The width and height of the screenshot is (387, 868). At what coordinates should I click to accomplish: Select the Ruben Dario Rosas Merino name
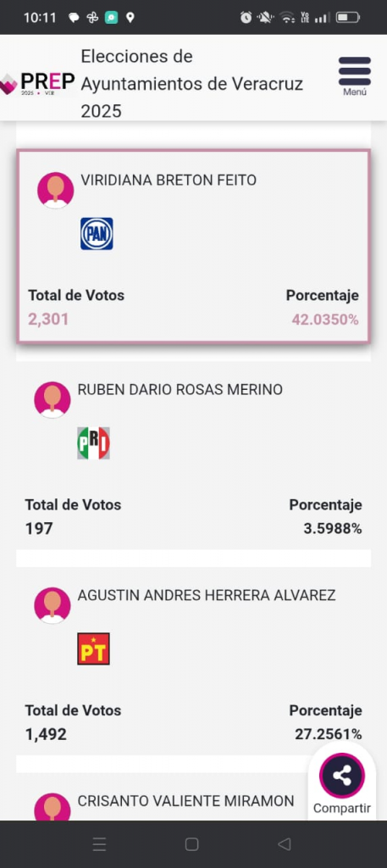coord(180,390)
